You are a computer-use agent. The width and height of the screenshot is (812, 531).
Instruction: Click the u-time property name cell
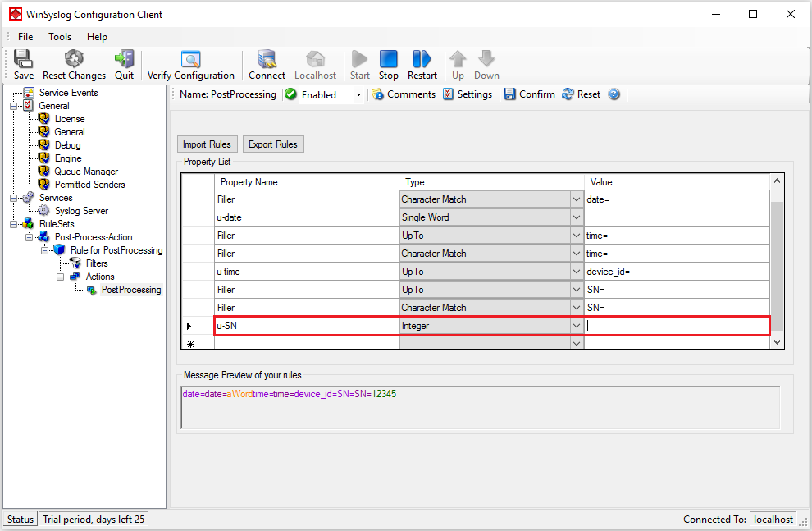pos(307,272)
